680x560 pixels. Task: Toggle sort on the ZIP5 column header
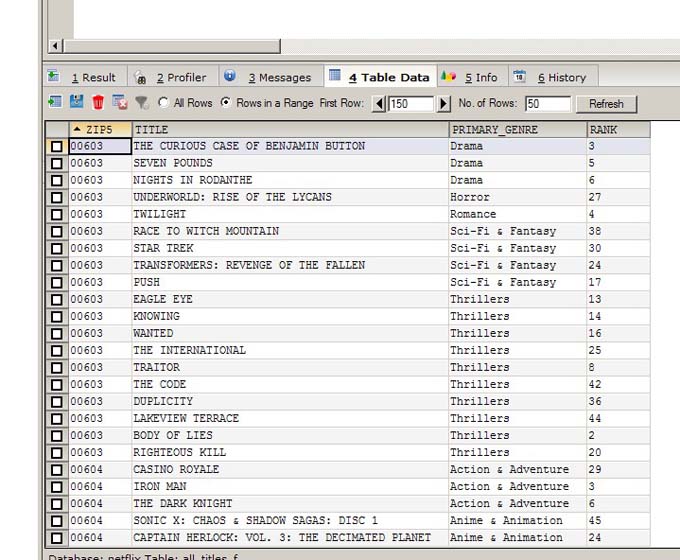tap(100, 130)
